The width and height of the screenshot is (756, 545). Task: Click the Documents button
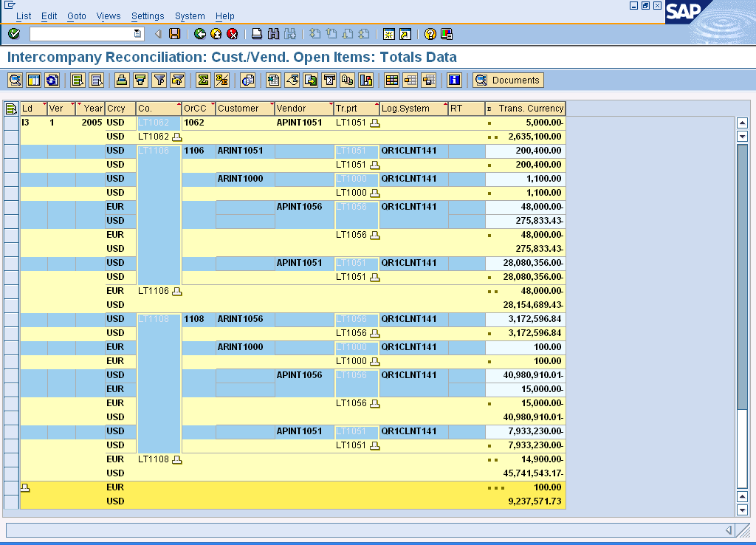(x=508, y=80)
